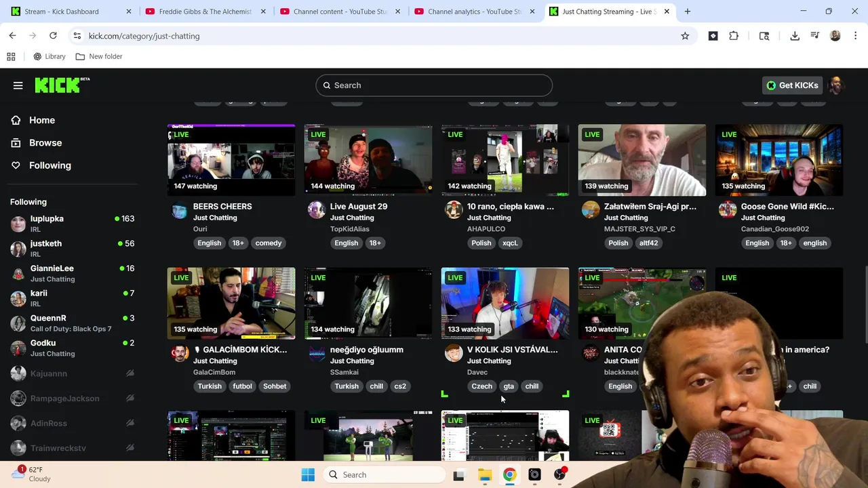This screenshot has height=488, width=868.
Task: Switch to Channel analytics YouTube Studio tab
Action: click(475, 12)
